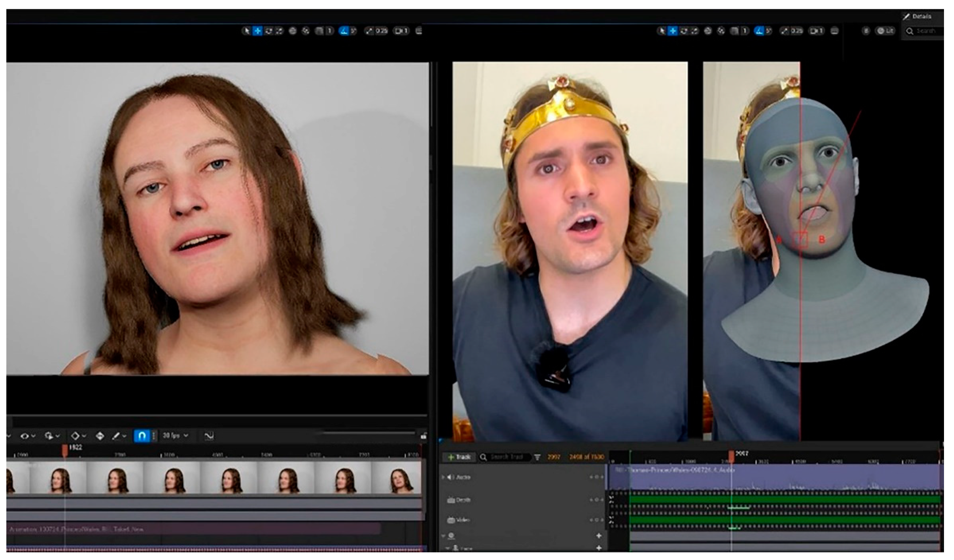Click the scale tool in right viewport toolbar
The height and width of the screenshot is (560, 954).
tap(695, 31)
